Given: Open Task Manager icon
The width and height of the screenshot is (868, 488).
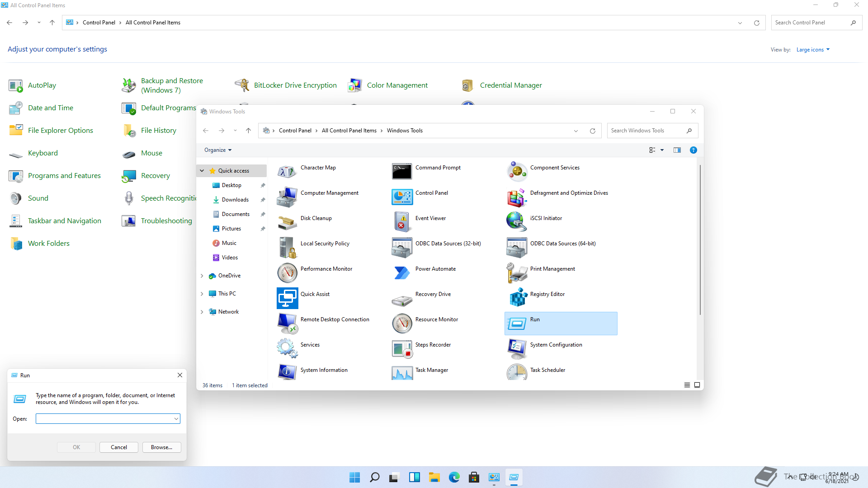Looking at the screenshot, I should click(x=402, y=372).
